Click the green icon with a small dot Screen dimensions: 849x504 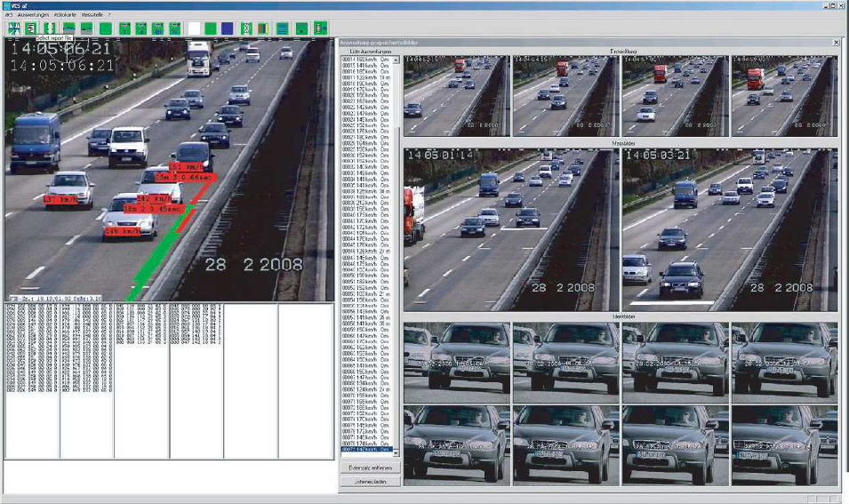301,28
